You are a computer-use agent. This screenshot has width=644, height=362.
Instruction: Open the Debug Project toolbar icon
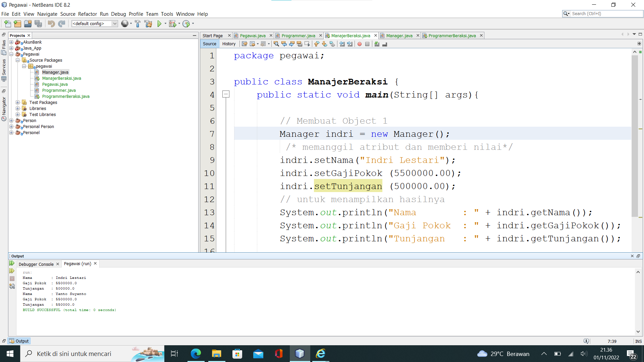click(x=173, y=23)
